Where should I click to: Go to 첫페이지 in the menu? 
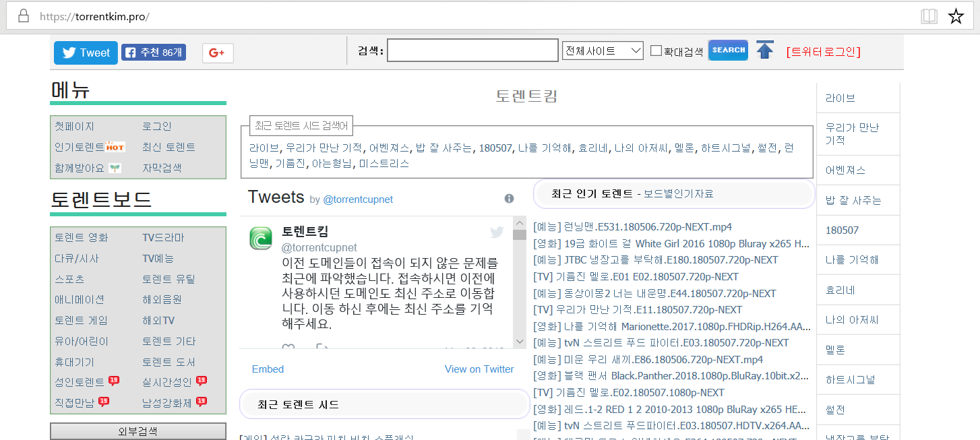(x=74, y=126)
